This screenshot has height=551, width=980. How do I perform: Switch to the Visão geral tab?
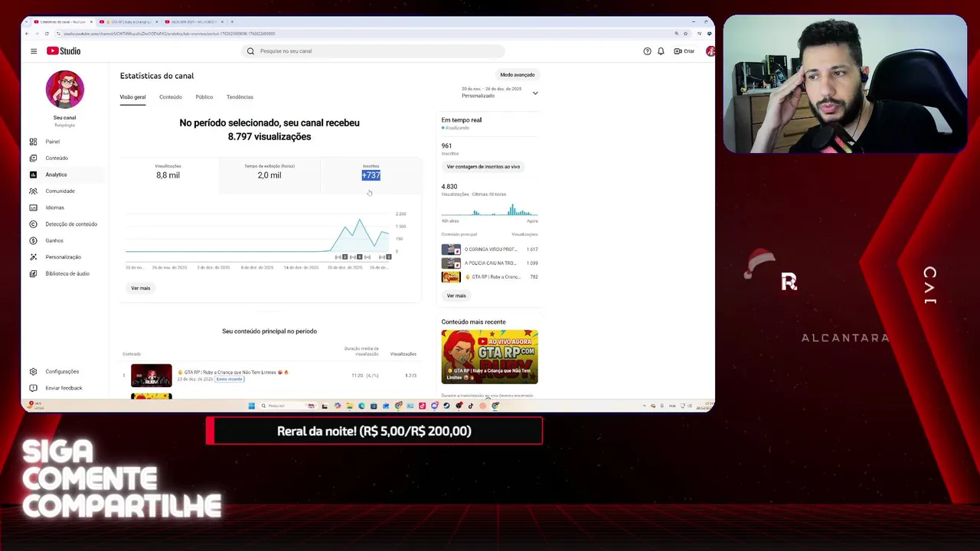pos(132,97)
